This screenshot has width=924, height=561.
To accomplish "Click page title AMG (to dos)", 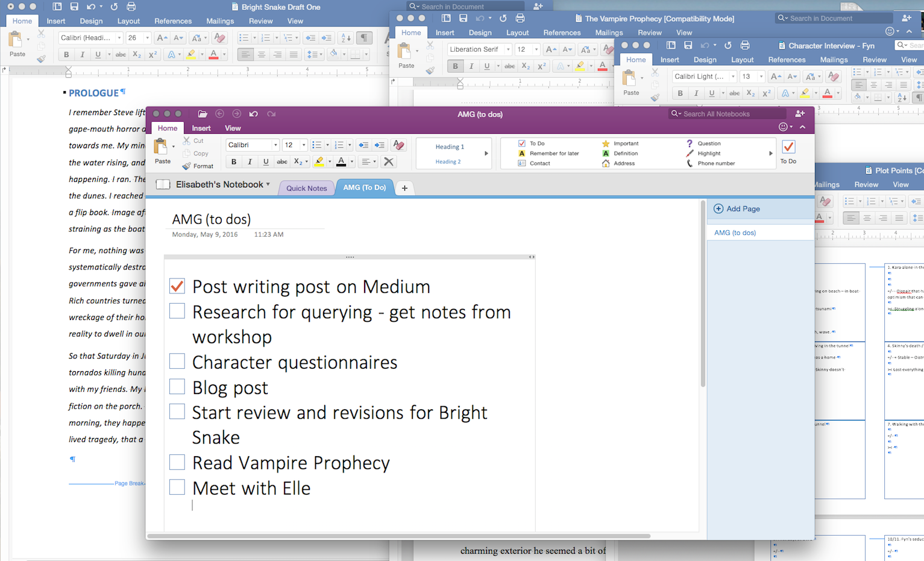I will tap(212, 219).
